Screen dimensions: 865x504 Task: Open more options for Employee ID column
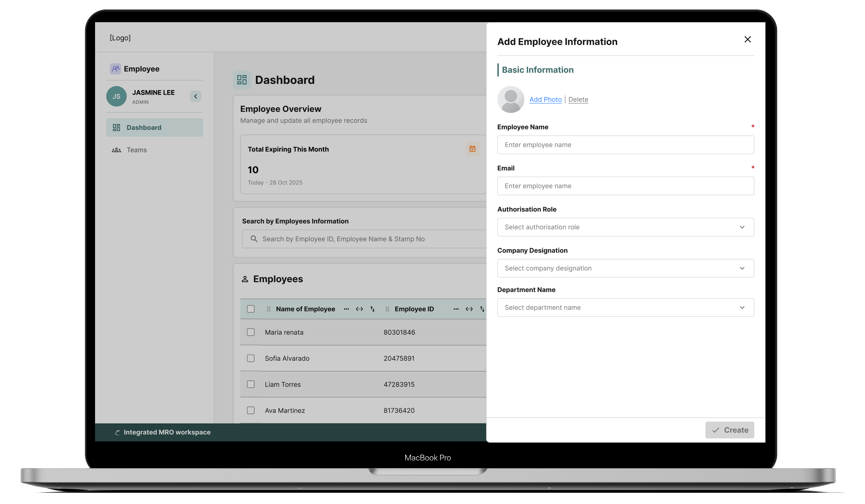[456, 309]
